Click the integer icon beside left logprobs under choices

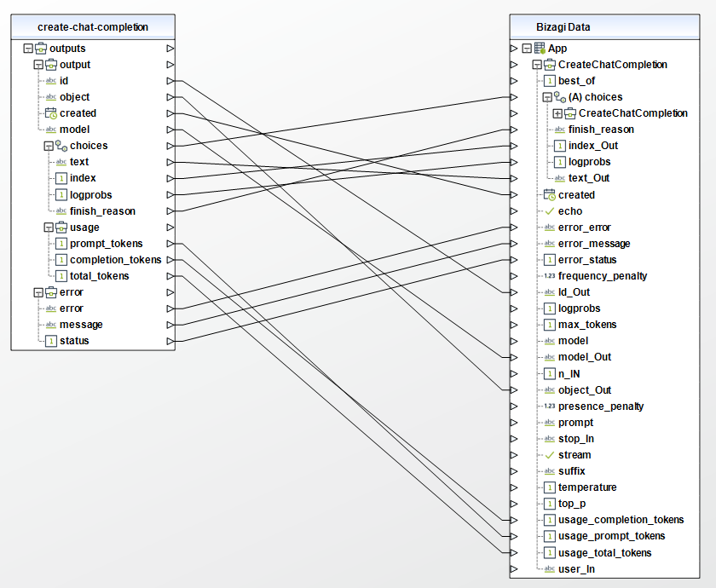coord(61,195)
